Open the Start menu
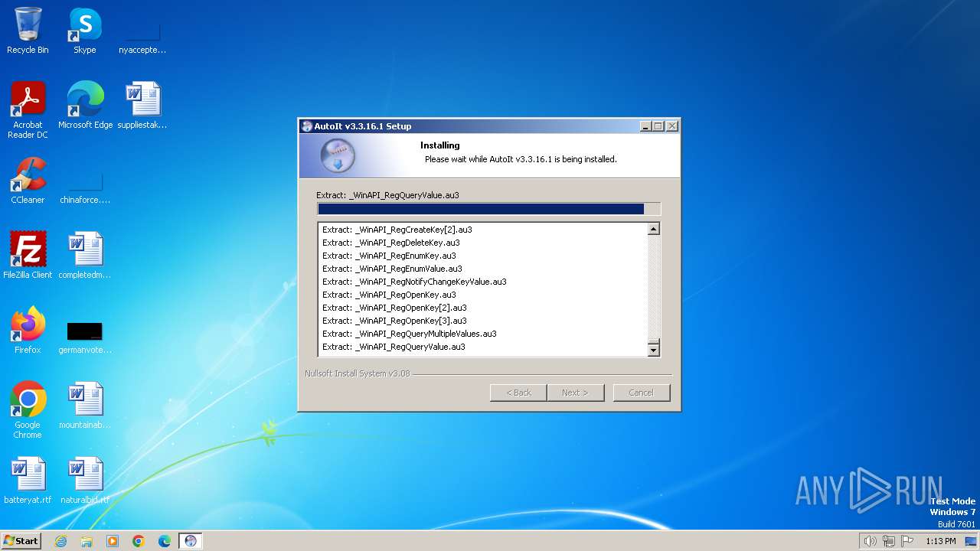 coord(21,541)
